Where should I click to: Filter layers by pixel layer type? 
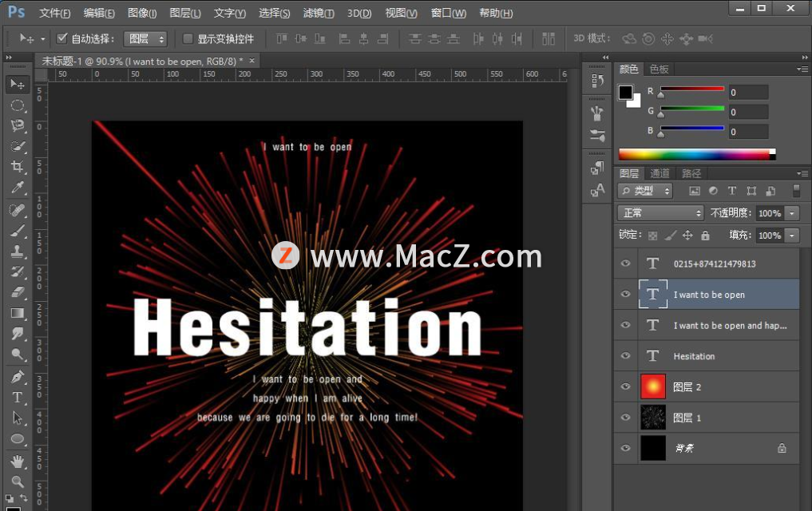pyautogui.click(x=695, y=191)
